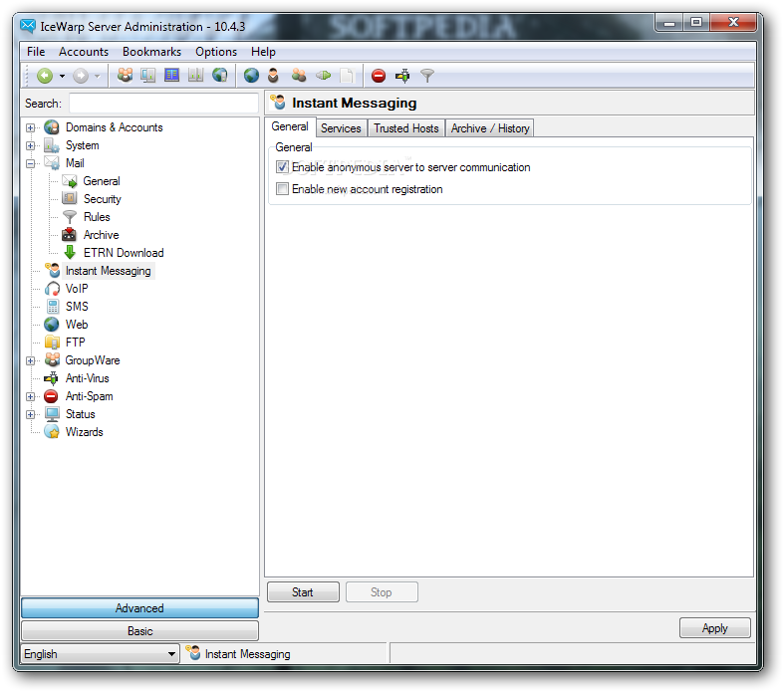Expand the Anti-Spam tree node
The width and height of the screenshot is (784, 692).
31,396
